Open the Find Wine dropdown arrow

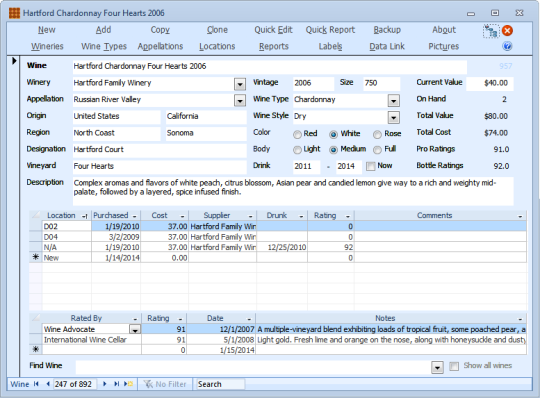click(x=437, y=367)
